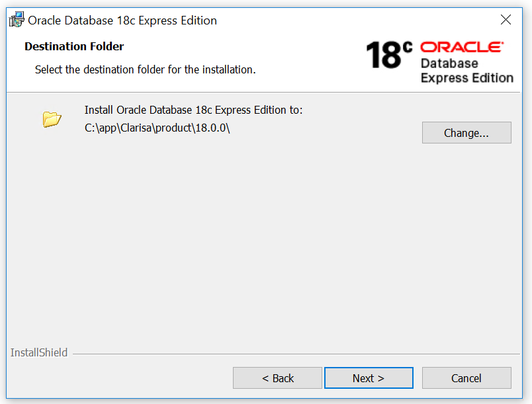Image resolution: width=532 pixels, height=404 pixels.
Task: Click the path C:\app\Clarisa\product\18.0.0\
Action: pos(157,128)
